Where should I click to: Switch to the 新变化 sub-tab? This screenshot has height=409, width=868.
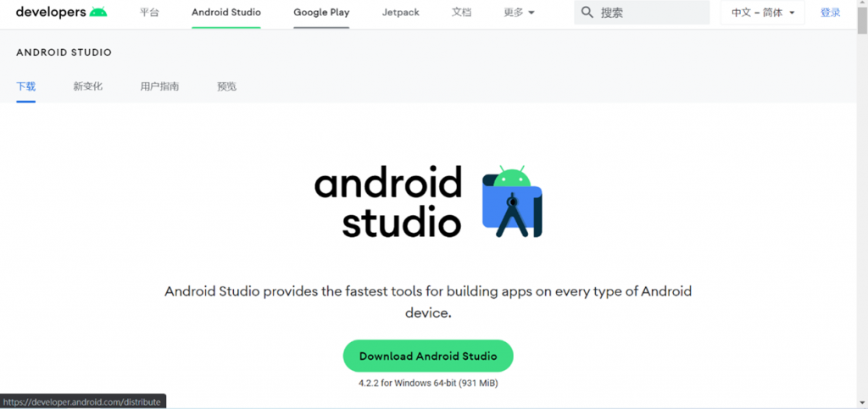[x=87, y=86]
